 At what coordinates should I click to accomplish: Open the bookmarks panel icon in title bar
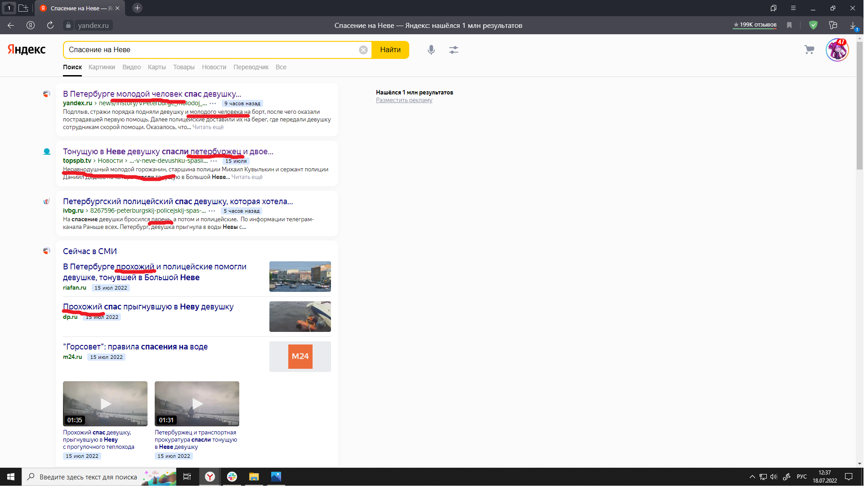[774, 8]
